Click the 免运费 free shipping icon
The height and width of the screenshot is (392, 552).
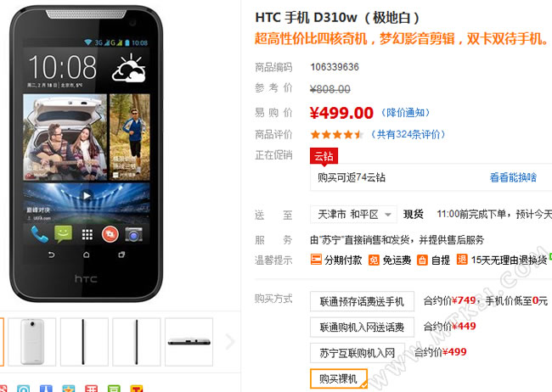tap(374, 260)
